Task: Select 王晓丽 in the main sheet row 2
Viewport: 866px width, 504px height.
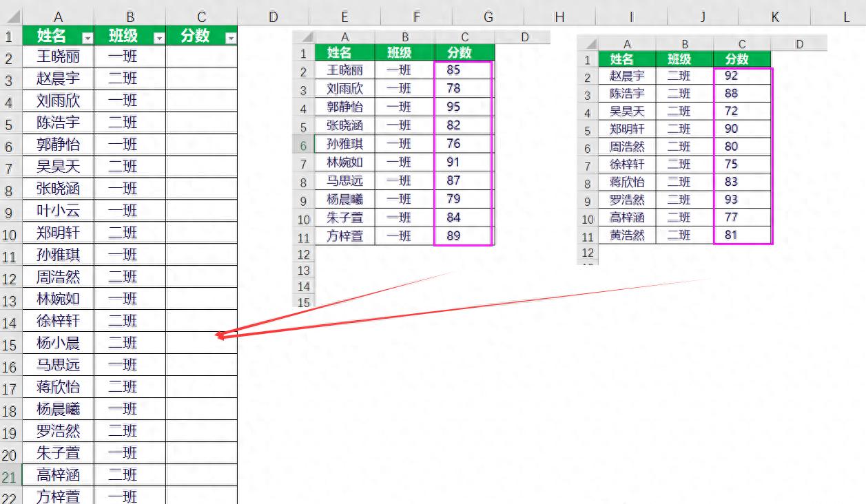Action: click(x=58, y=56)
